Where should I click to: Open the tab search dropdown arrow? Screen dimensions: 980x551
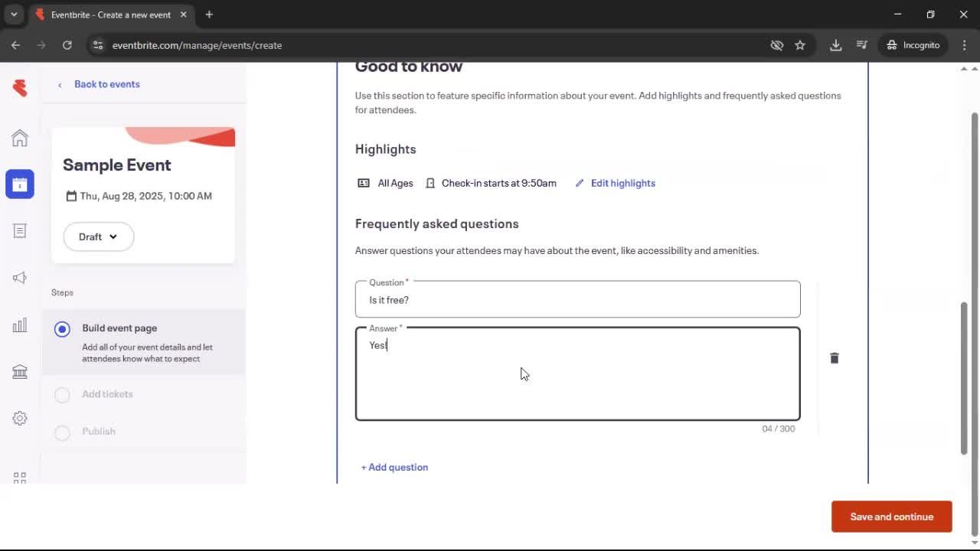(14, 15)
